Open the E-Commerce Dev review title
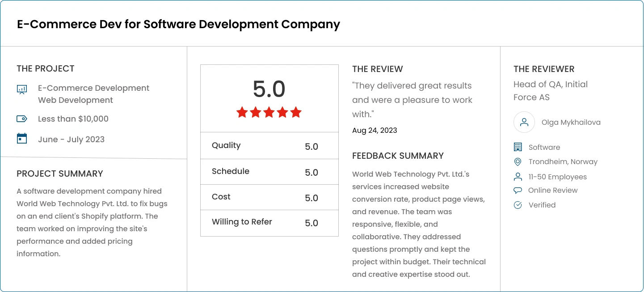Viewport: 644px width, 292px height. [x=178, y=24]
